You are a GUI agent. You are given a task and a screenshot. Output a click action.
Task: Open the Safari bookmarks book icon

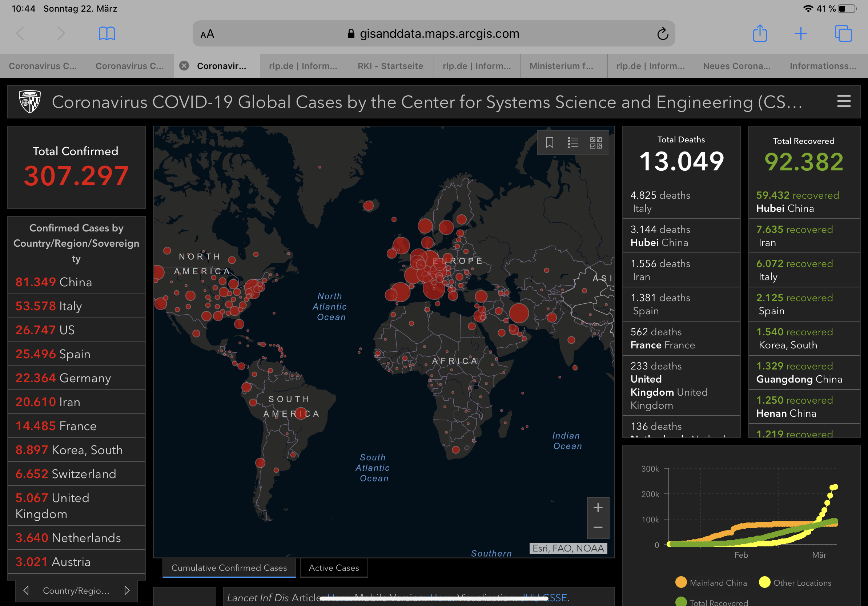point(107,34)
